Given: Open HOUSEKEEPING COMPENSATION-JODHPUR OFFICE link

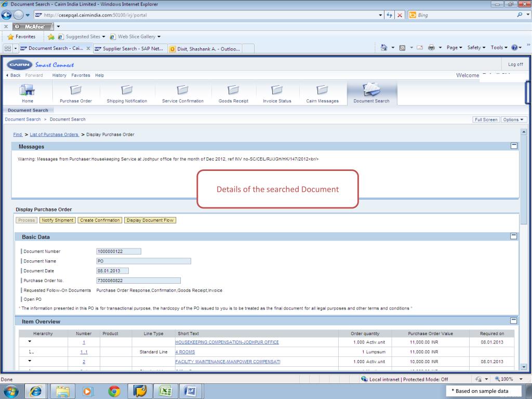Looking at the screenshot, I should tap(227, 342).
